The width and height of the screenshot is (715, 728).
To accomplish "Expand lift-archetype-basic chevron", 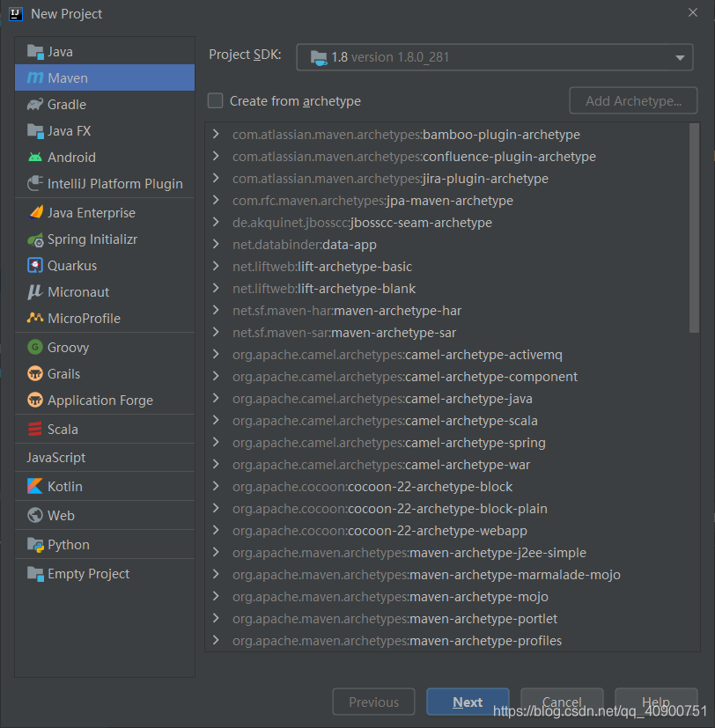I will click(216, 266).
